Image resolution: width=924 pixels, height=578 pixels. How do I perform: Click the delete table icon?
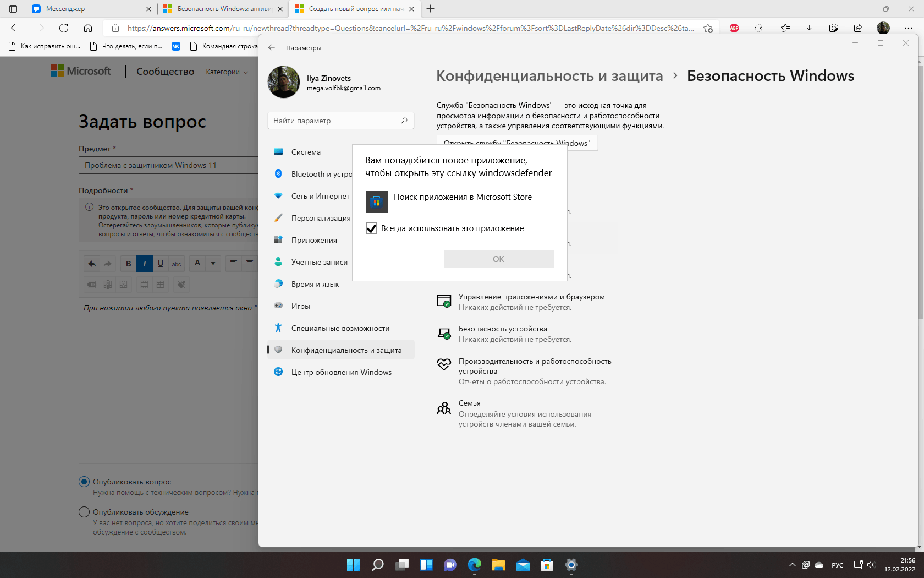coord(124,285)
